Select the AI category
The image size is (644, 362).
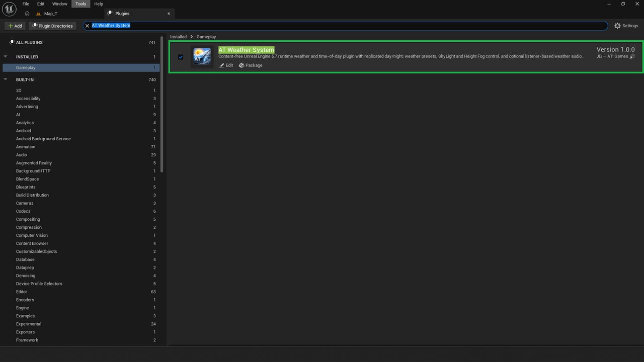(x=80, y=115)
